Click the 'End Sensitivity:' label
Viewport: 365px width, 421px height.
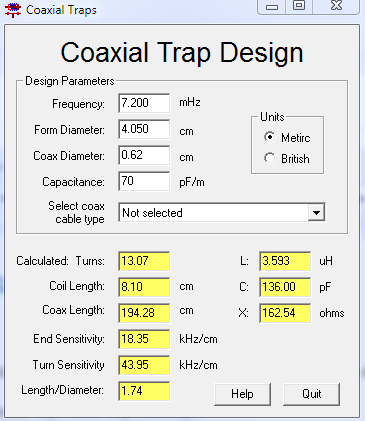(x=69, y=339)
